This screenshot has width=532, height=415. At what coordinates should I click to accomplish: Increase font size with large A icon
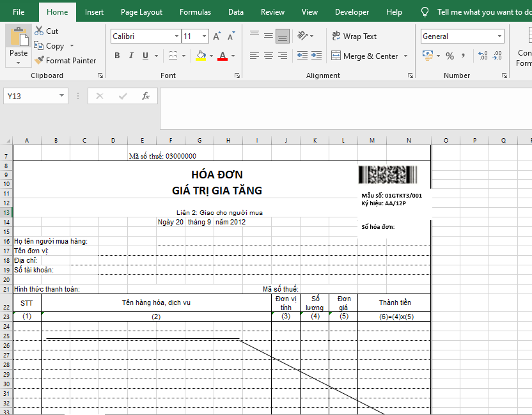[x=217, y=36]
